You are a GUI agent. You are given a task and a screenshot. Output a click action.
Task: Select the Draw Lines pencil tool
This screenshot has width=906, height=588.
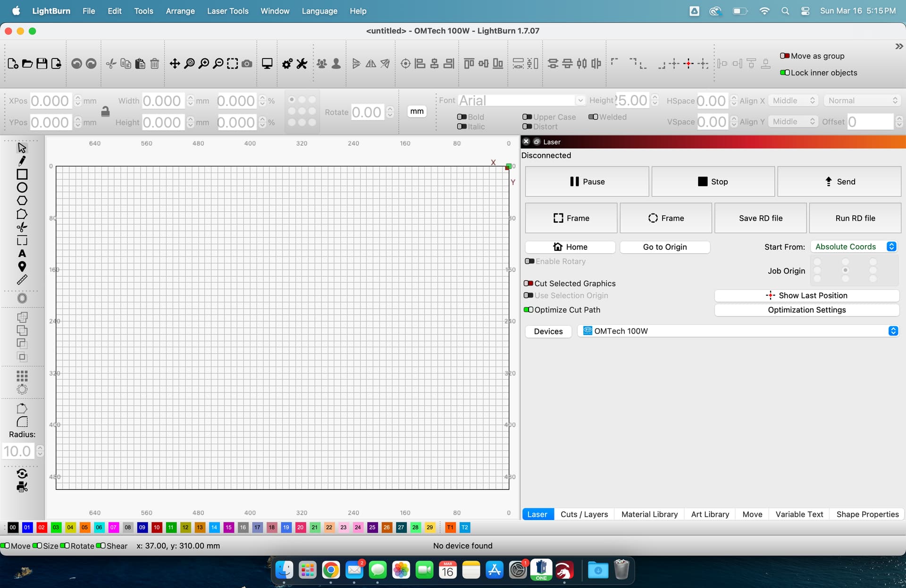[22, 161]
